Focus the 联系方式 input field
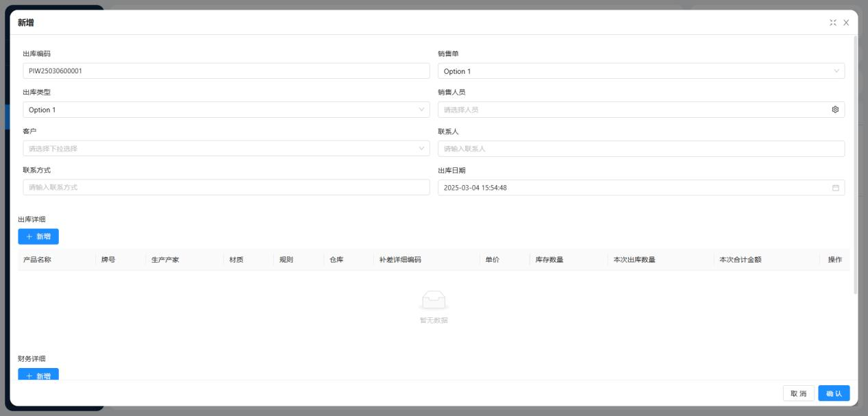 [226, 188]
